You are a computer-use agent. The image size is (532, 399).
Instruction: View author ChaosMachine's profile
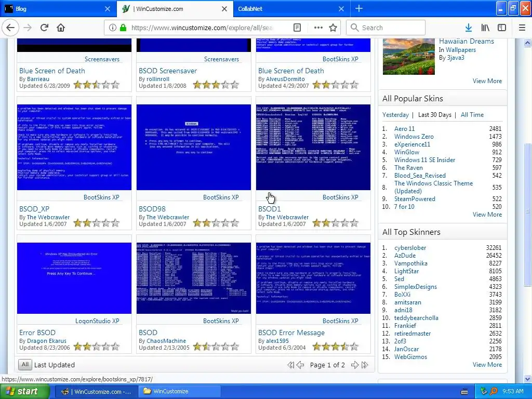[x=166, y=341]
